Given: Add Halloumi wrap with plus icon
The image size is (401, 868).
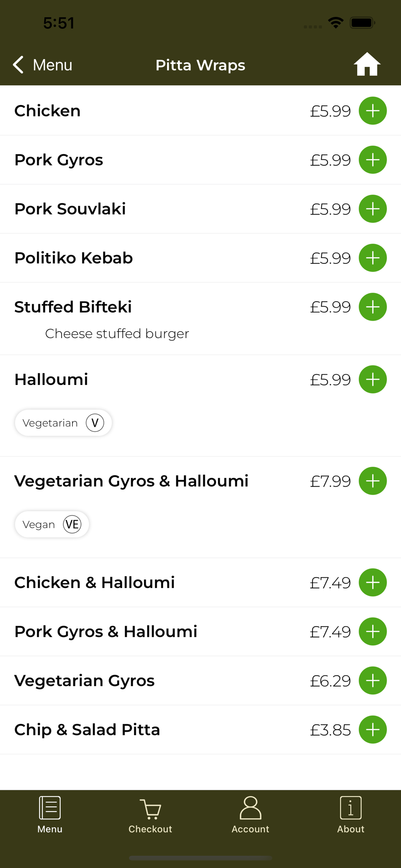Looking at the screenshot, I should [x=372, y=379].
